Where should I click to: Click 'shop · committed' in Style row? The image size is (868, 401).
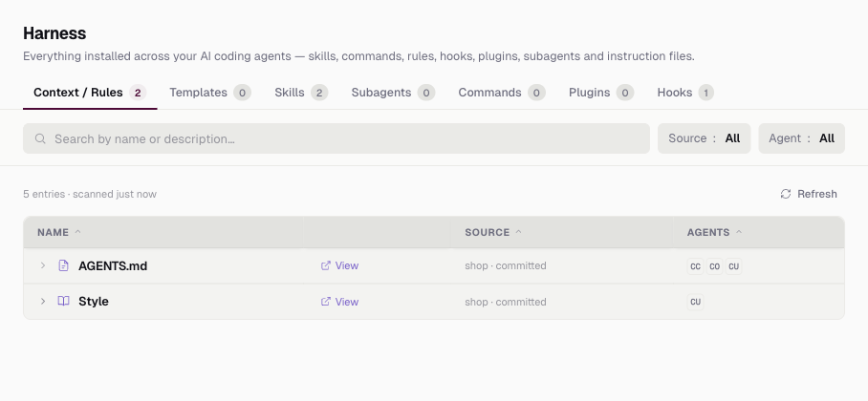point(506,302)
